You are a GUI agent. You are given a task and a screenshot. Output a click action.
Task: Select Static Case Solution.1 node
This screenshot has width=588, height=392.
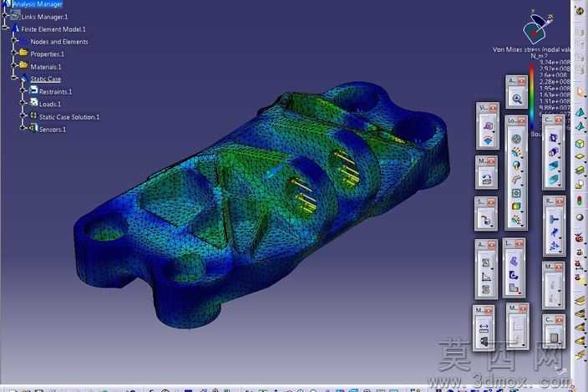[69, 117]
